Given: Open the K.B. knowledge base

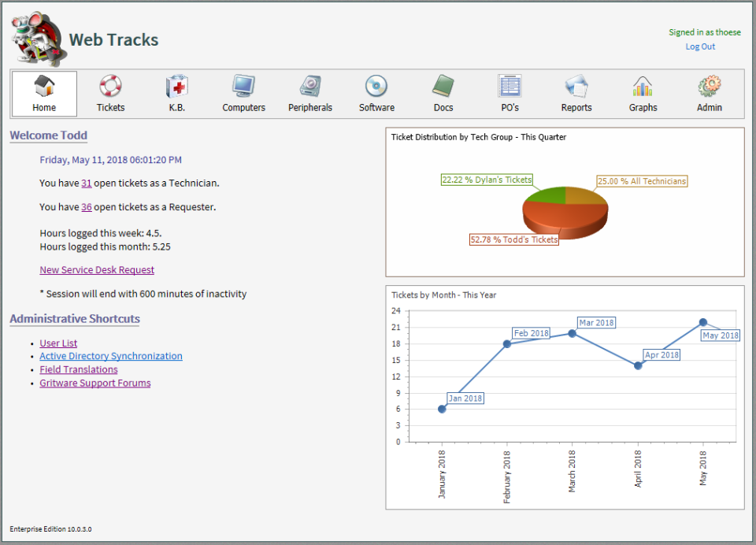Looking at the screenshot, I should (x=176, y=93).
